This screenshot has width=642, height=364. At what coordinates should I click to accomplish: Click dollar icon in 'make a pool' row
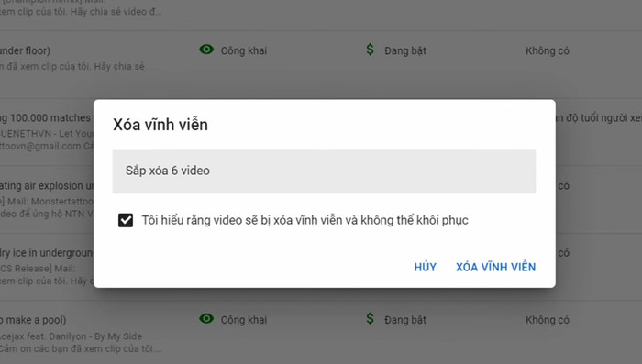pyautogui.click(x=370, y=318)
